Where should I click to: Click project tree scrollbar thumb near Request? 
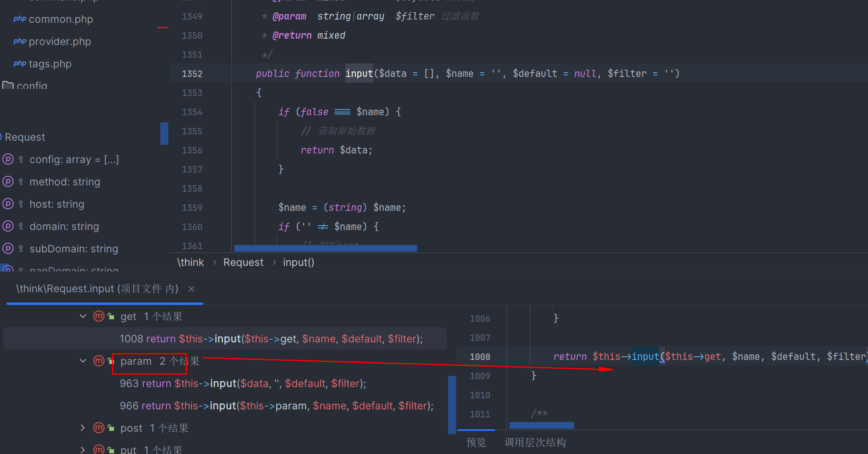click(x=164, y=134)
